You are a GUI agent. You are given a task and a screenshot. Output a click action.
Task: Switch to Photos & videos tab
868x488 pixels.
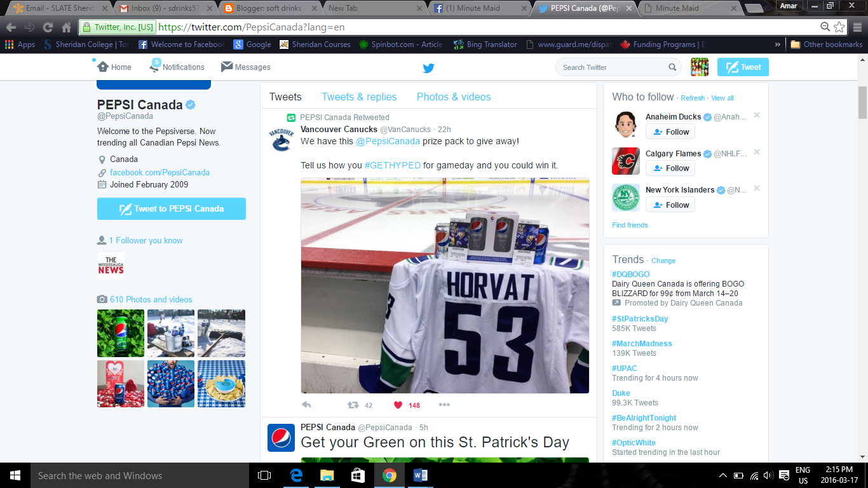(454, 97)
